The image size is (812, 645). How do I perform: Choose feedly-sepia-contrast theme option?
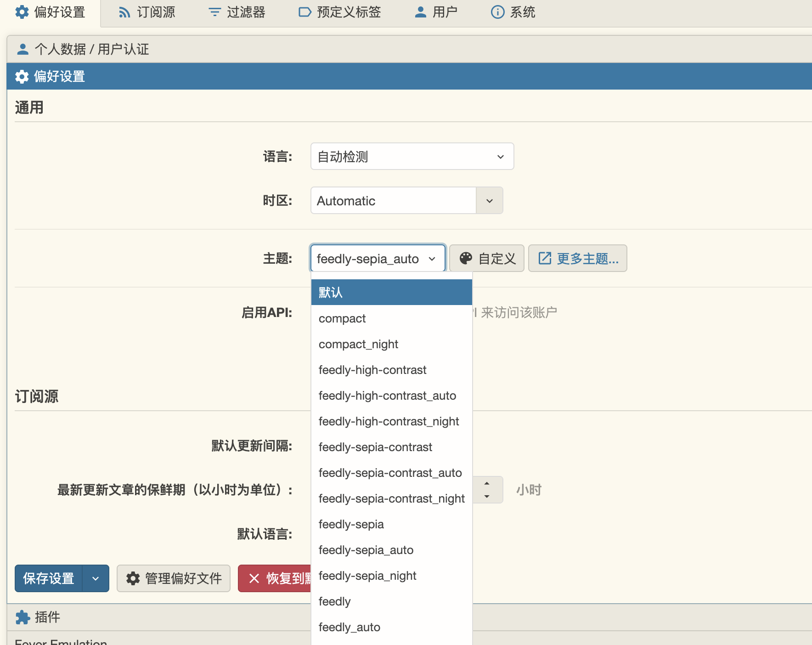pyautogui.click(x=392, y=447)
